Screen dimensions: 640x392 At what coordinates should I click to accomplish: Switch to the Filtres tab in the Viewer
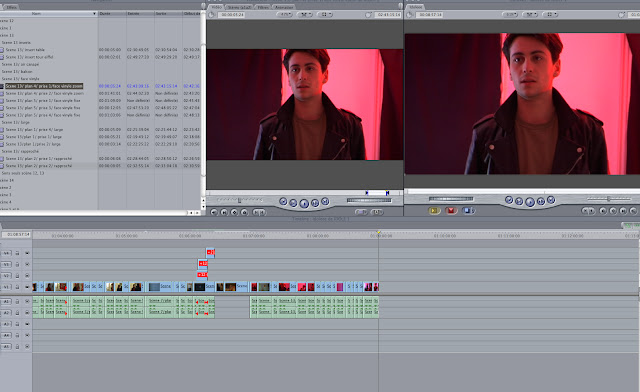pos(263,7)
